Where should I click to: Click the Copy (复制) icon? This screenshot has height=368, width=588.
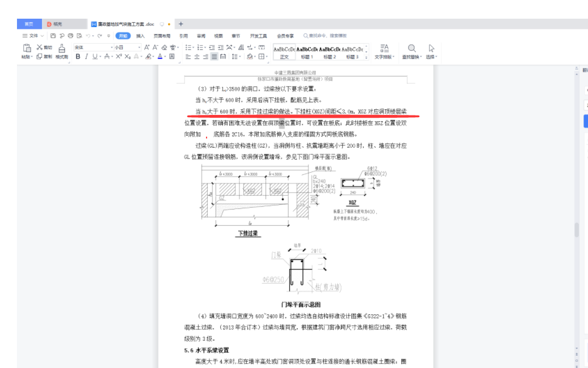(x=40, y=57)
